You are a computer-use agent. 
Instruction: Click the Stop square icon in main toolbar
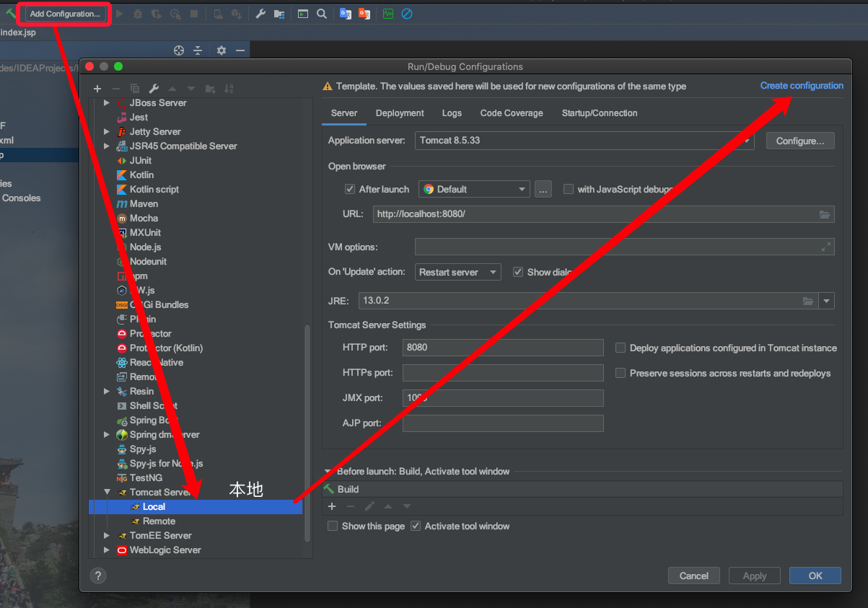[194, 14]
